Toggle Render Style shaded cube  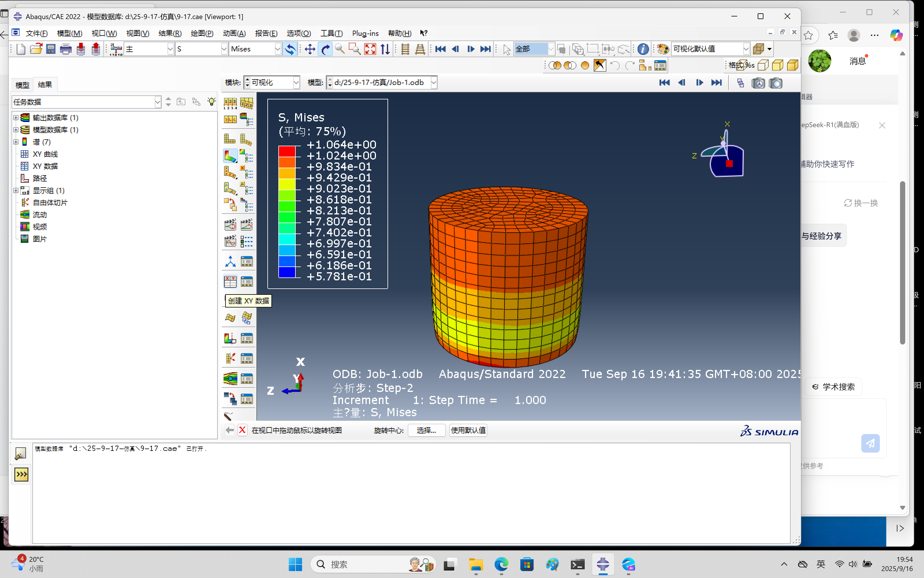click(x=793, y=65)
